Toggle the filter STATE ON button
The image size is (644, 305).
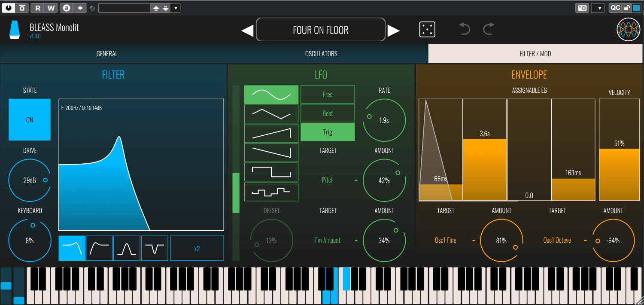(x=30, y=120)
